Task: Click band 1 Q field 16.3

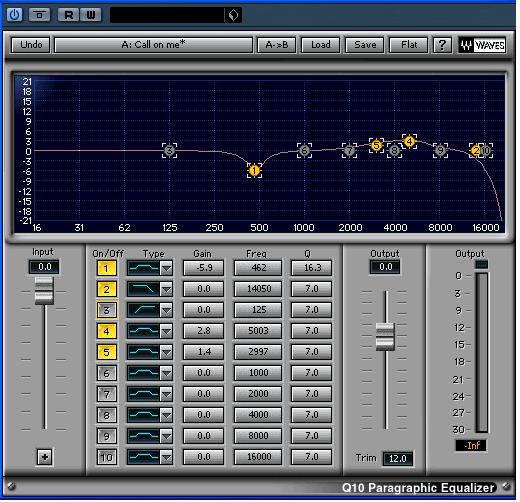Action: pos(312,268)
